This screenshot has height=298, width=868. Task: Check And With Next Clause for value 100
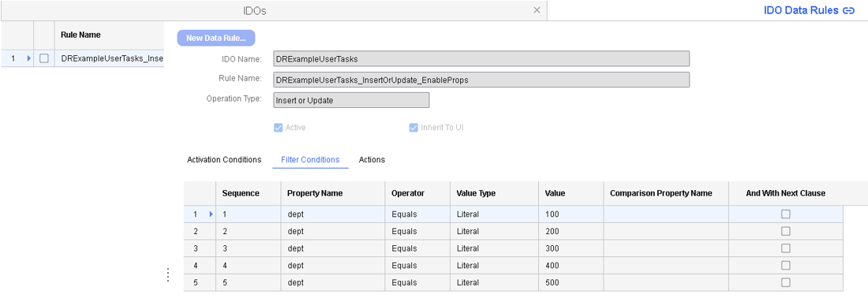(x=785, y=214)
